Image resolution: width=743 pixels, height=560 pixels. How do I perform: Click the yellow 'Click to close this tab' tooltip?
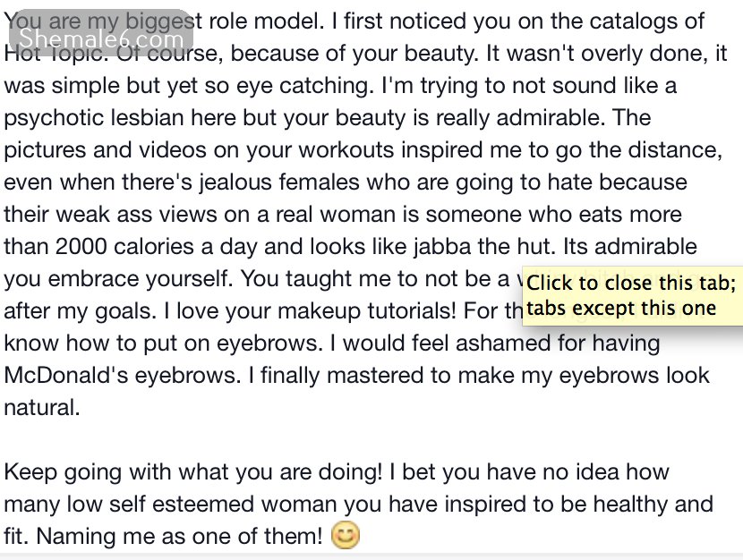click(633, 296)
